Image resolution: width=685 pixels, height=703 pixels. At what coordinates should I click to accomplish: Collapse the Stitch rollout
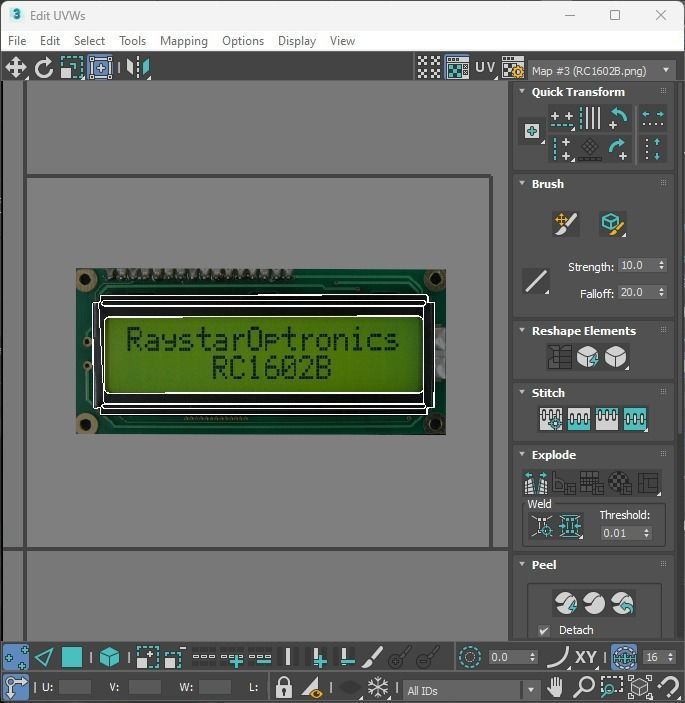pos(522,392)
